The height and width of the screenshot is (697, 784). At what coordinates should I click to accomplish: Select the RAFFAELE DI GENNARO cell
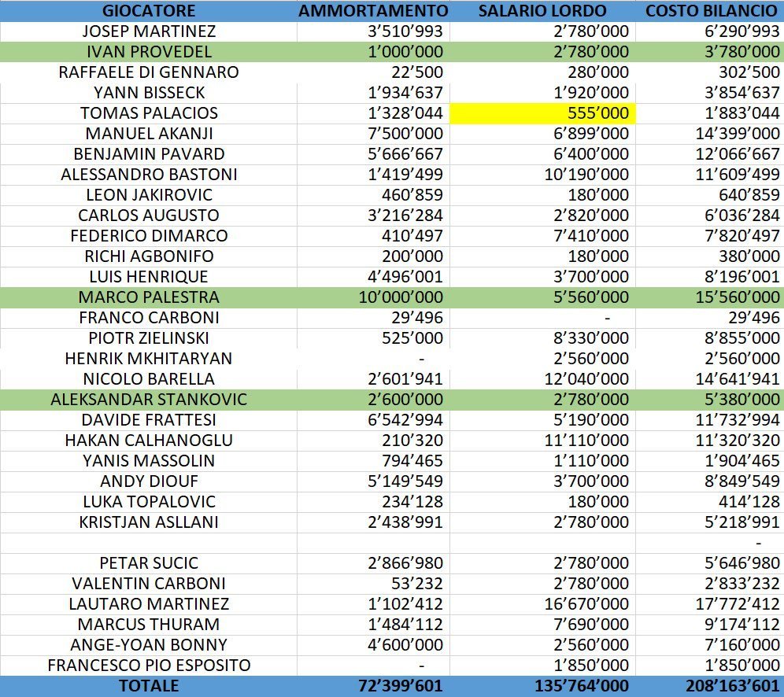tap(149, 72)
